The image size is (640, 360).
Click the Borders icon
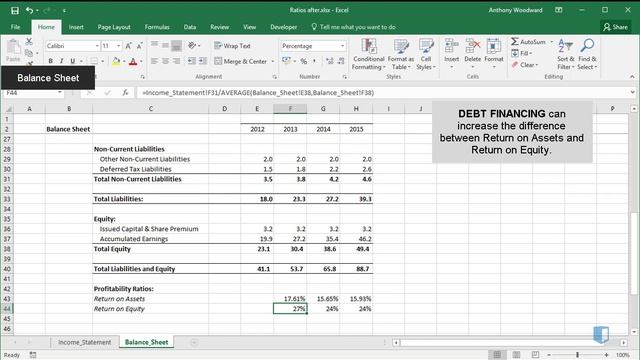pyautogui.click(x=94, y=61)
